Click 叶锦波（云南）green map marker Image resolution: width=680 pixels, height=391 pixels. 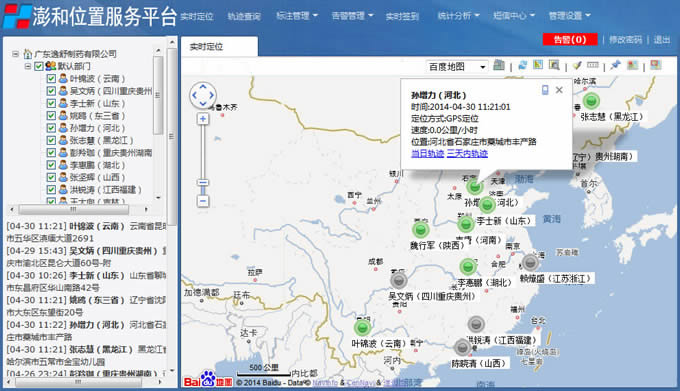click(x=362, y=327)
